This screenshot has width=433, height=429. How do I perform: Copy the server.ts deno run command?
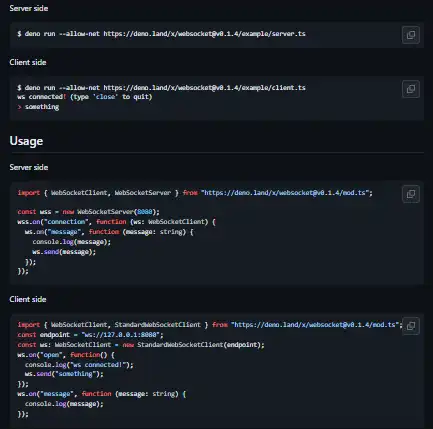(411, 35)
